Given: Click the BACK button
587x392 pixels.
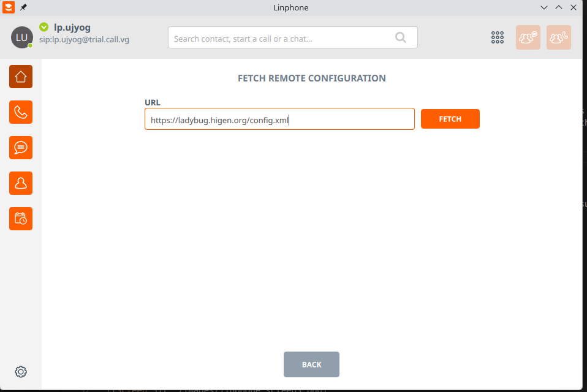Looking at the screenshot, I should 311,364.
